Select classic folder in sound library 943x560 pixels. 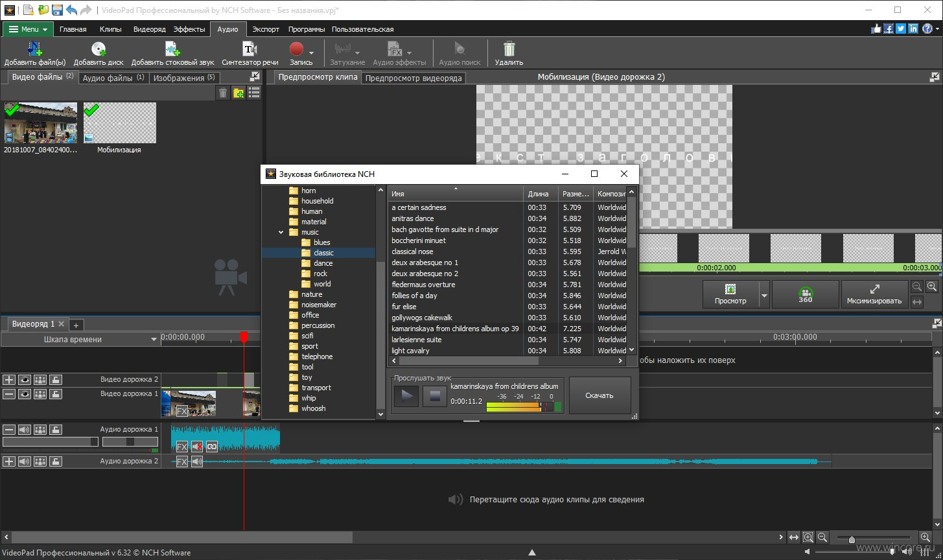tap(323, 253)
